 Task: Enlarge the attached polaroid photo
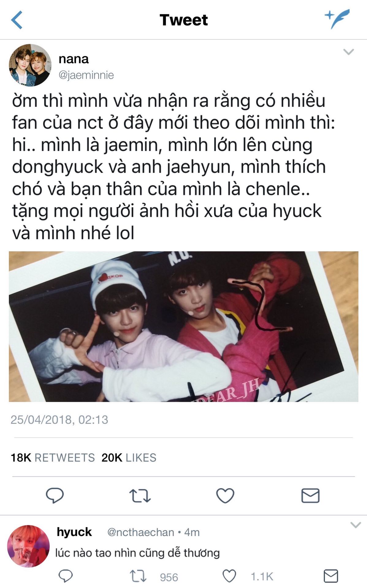coord(183,326)
